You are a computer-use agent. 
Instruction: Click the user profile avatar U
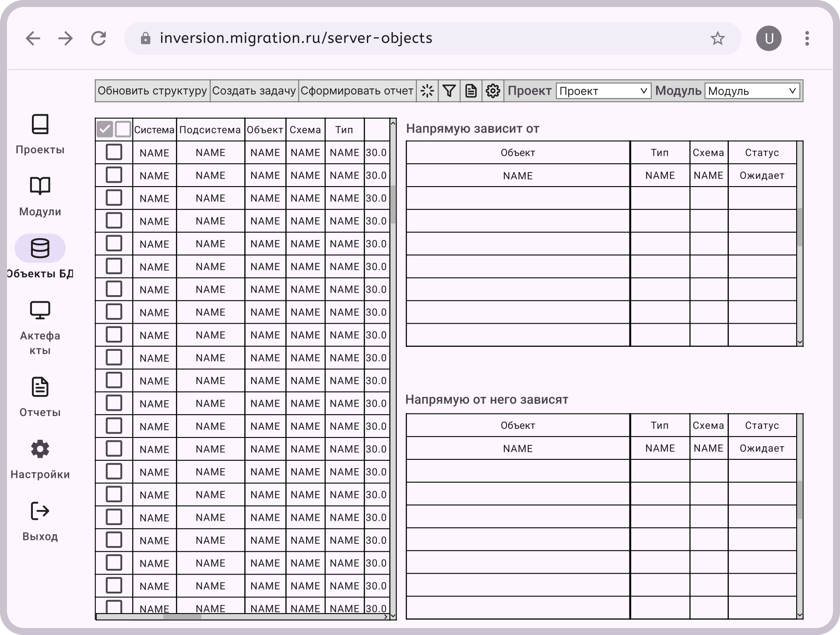click(x=769, y=39)
